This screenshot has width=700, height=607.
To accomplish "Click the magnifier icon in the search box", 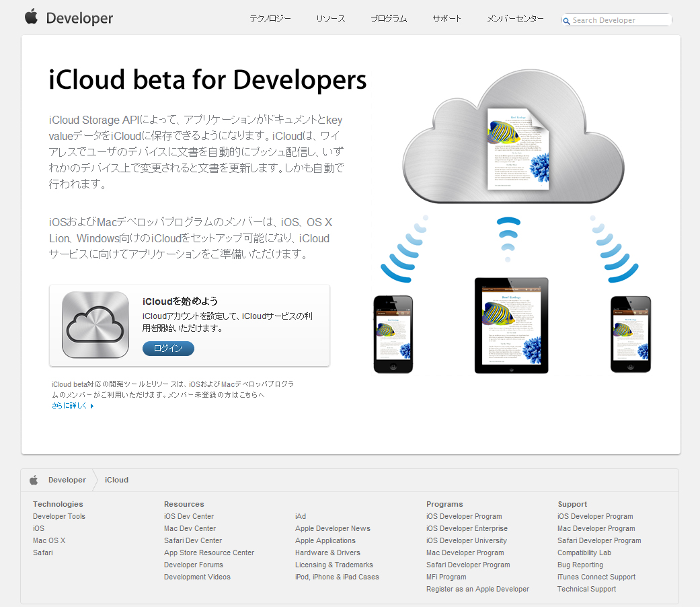I will pos(566,21).
